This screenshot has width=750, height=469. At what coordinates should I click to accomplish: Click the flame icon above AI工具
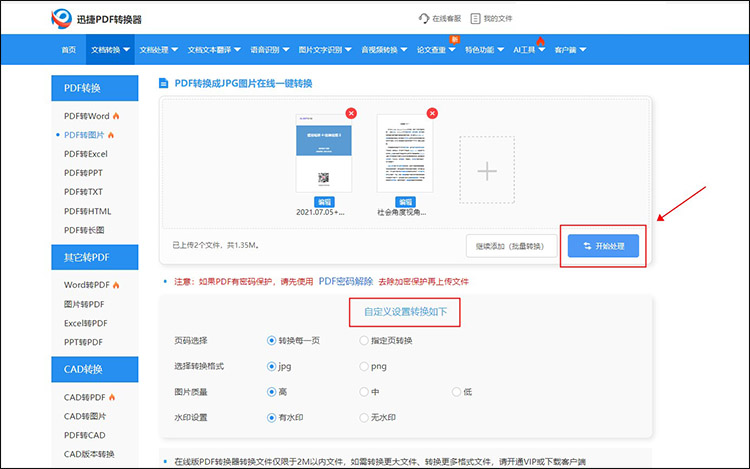pos(540,41)
